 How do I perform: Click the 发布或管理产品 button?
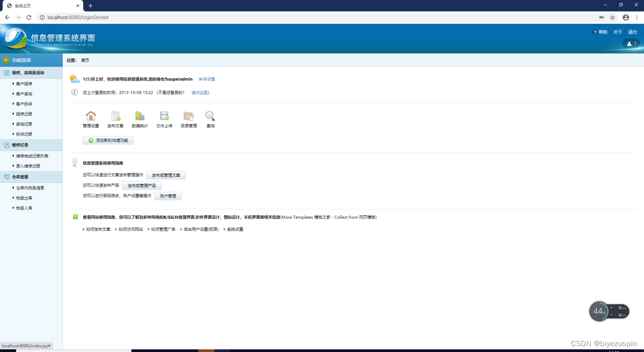coord(142,185)
